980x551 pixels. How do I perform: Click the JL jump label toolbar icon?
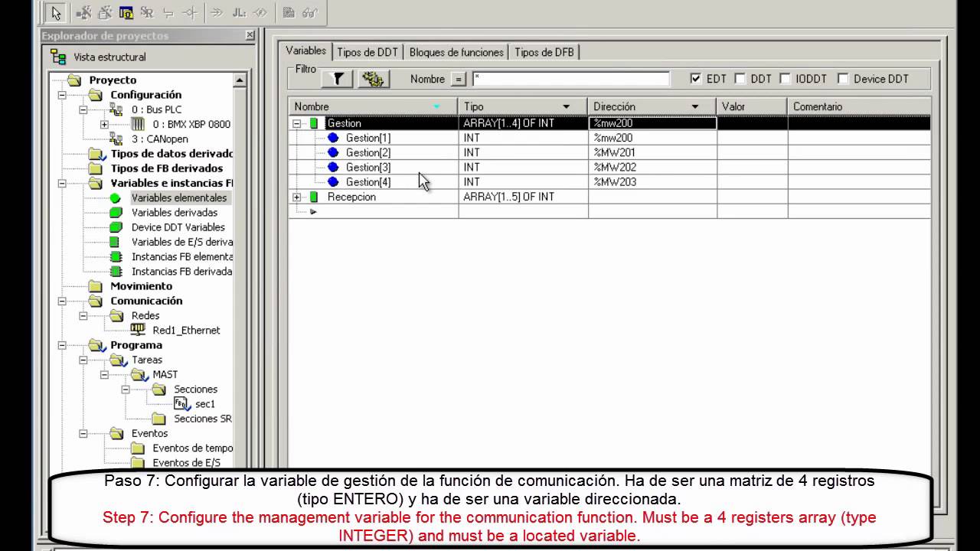point(239,13)
